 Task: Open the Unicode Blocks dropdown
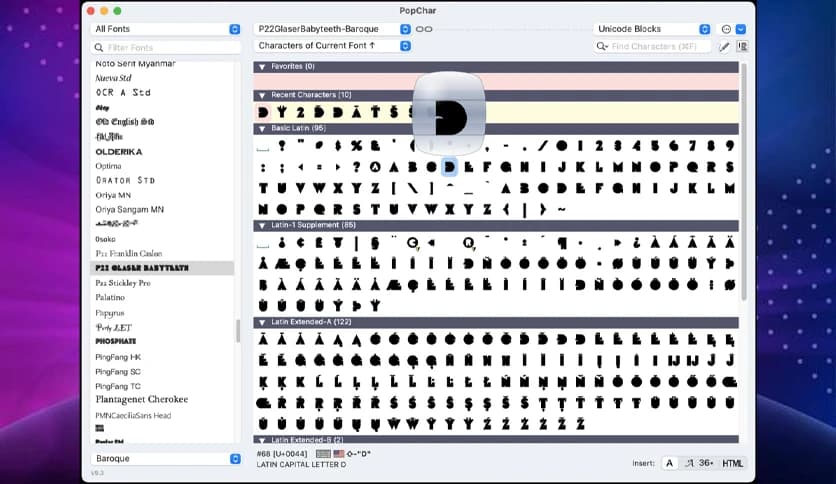click(x=652, y=29)
